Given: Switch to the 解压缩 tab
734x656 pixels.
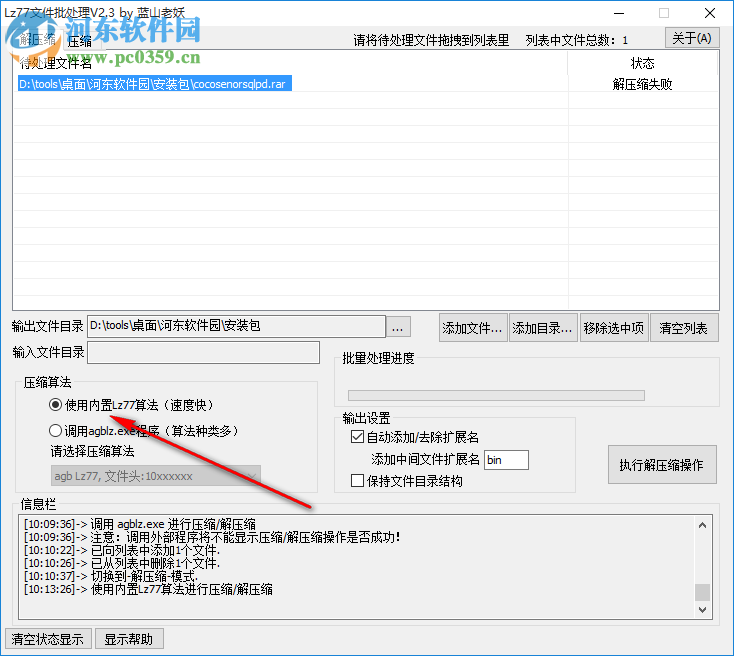Looking at the screenshot, I should click(x=38, y=39).
